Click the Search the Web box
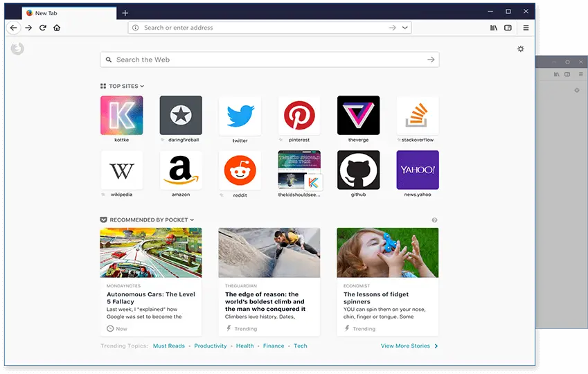 269,60
